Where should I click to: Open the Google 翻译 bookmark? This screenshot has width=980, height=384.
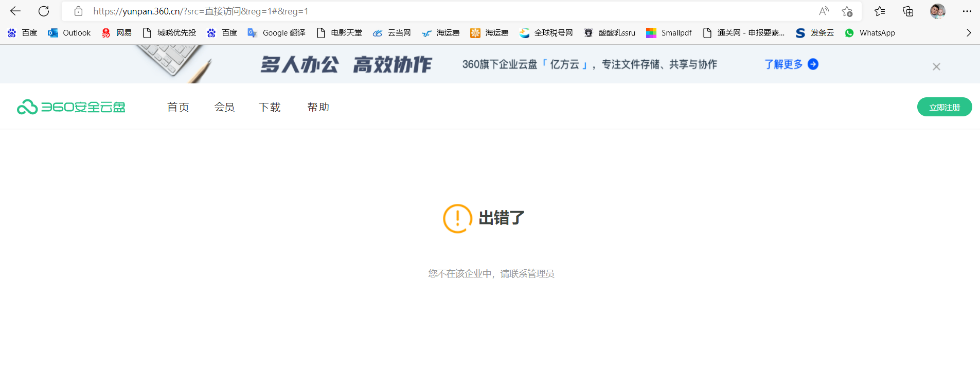coord(276,33)
